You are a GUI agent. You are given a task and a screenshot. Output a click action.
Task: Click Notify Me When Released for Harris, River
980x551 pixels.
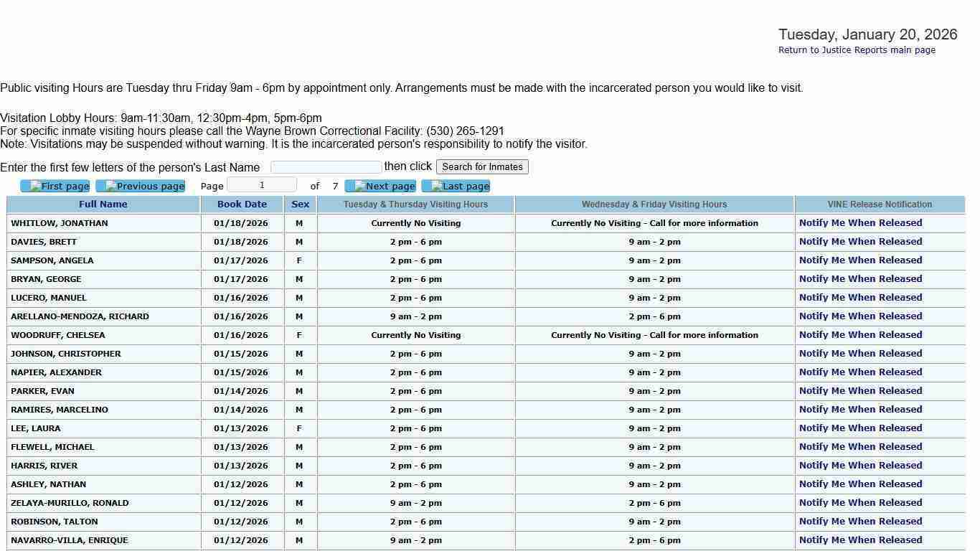pos(860,466)
